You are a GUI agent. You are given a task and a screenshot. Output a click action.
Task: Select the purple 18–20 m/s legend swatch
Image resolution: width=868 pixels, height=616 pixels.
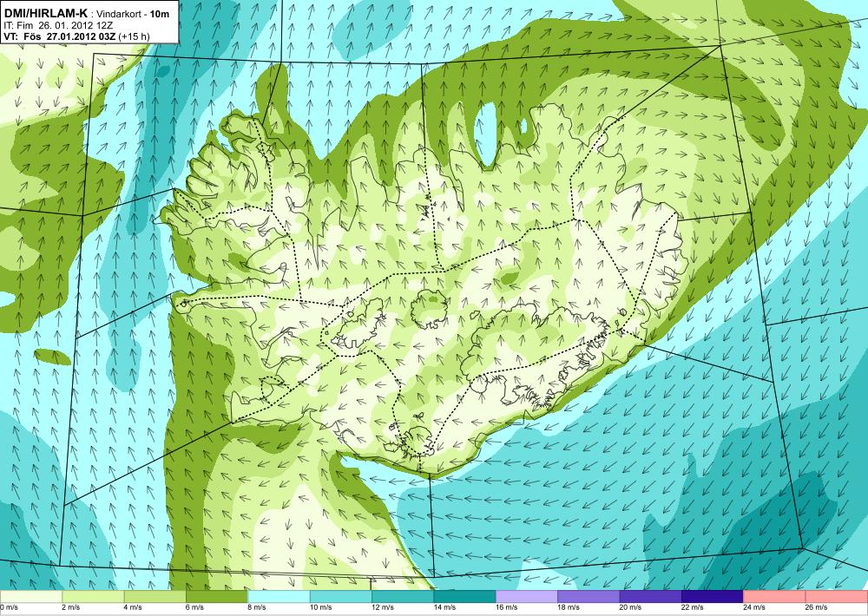(x=589, y=597)
